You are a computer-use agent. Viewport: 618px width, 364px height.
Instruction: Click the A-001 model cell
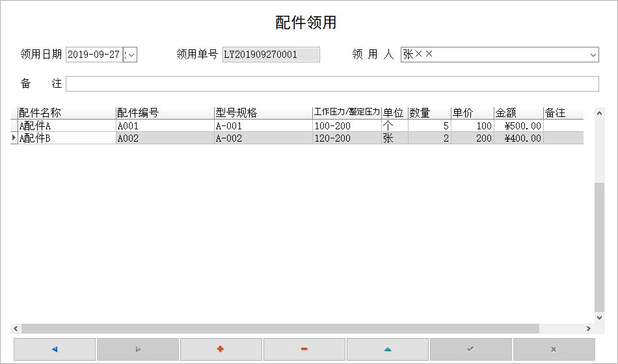point(263,126)
